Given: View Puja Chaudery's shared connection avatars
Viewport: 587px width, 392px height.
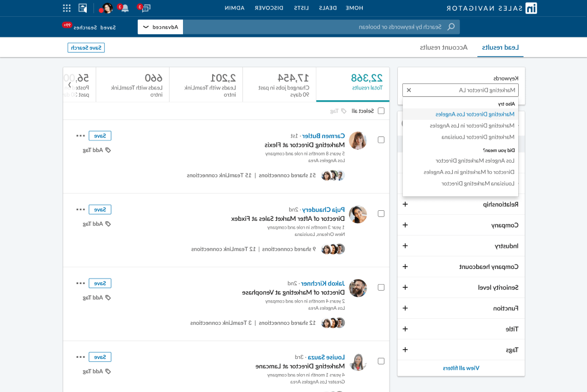Looking at the screenshot, I should tap(333, 249).
